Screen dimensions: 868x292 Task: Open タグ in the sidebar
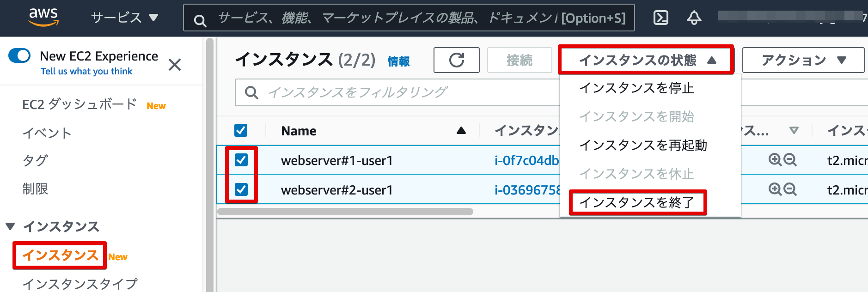click(35, 161)
